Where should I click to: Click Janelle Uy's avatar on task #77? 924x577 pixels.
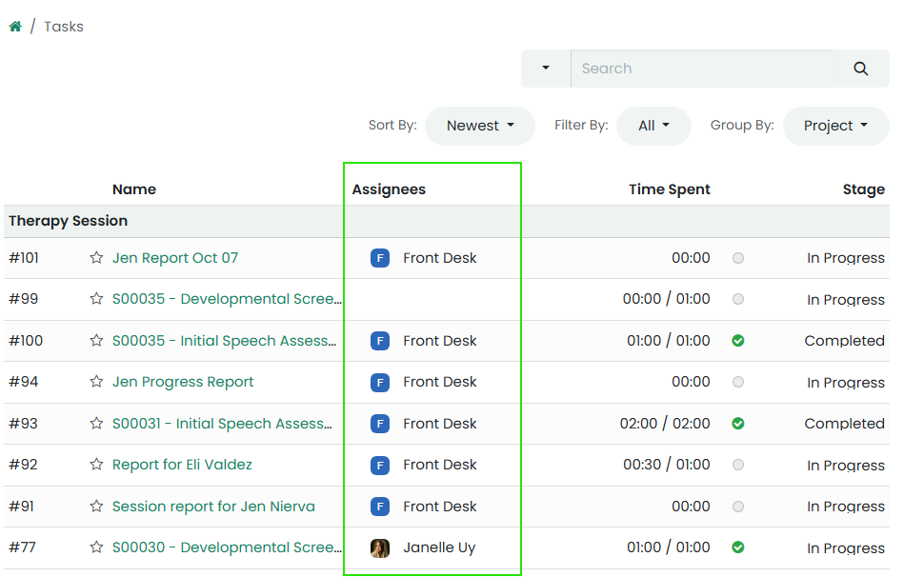[380, 547]
